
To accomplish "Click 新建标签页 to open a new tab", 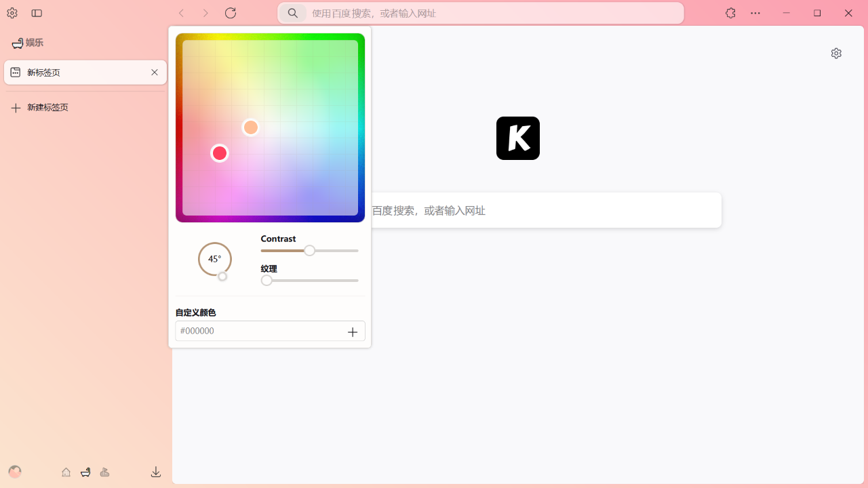I will [47, 108].
